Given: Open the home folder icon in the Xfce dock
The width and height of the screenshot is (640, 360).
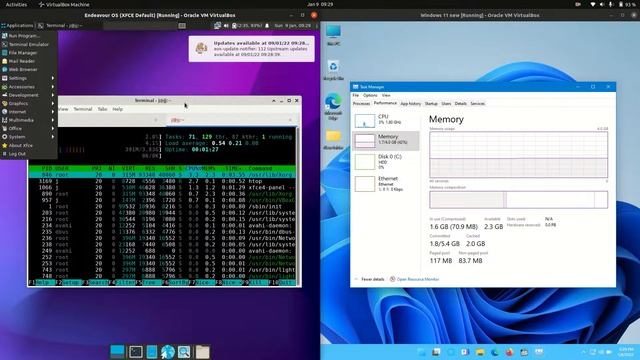Looking at the screenshot, I should pos(202,351).
